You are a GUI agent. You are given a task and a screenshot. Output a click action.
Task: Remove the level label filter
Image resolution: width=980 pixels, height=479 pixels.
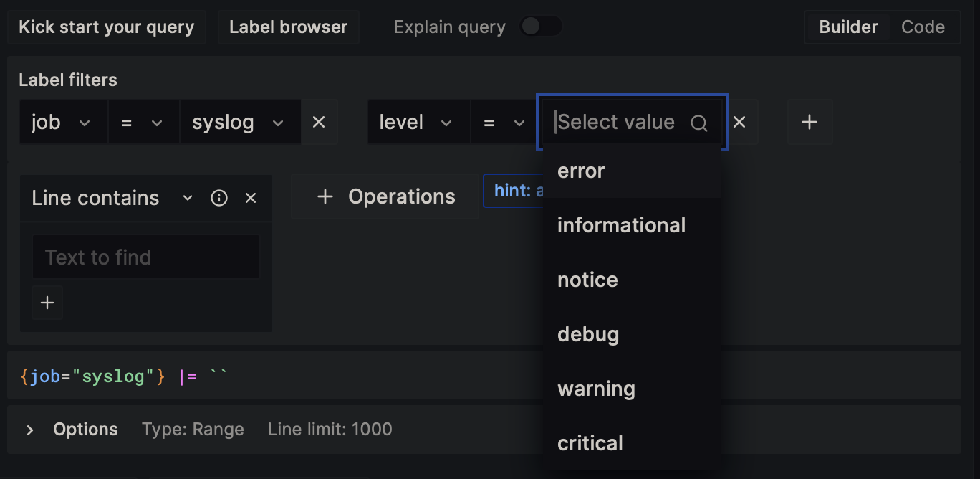coord(739,123)
